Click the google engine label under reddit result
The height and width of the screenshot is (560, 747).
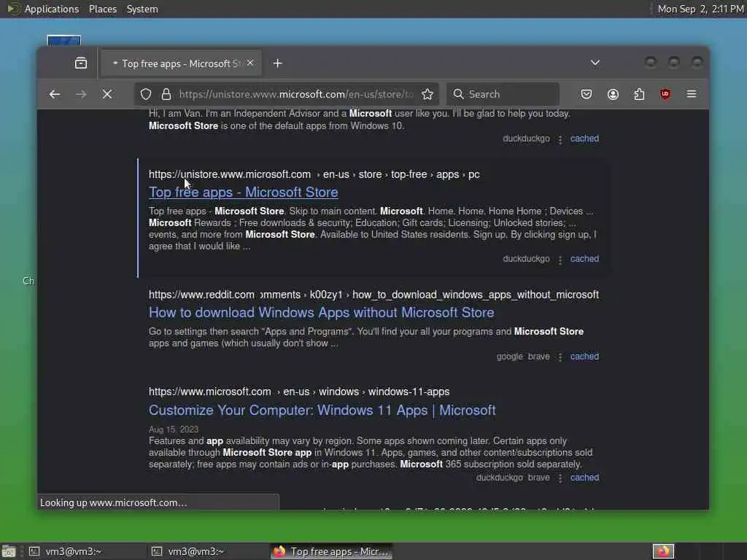point(509,357)
